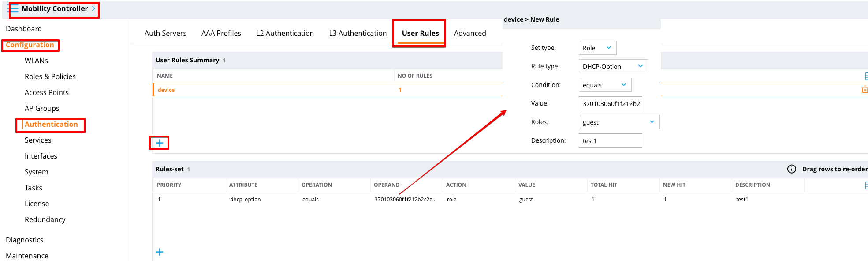Screen dimensions: 868x261
Task: Go to Interfaces page
Action: 41,156
